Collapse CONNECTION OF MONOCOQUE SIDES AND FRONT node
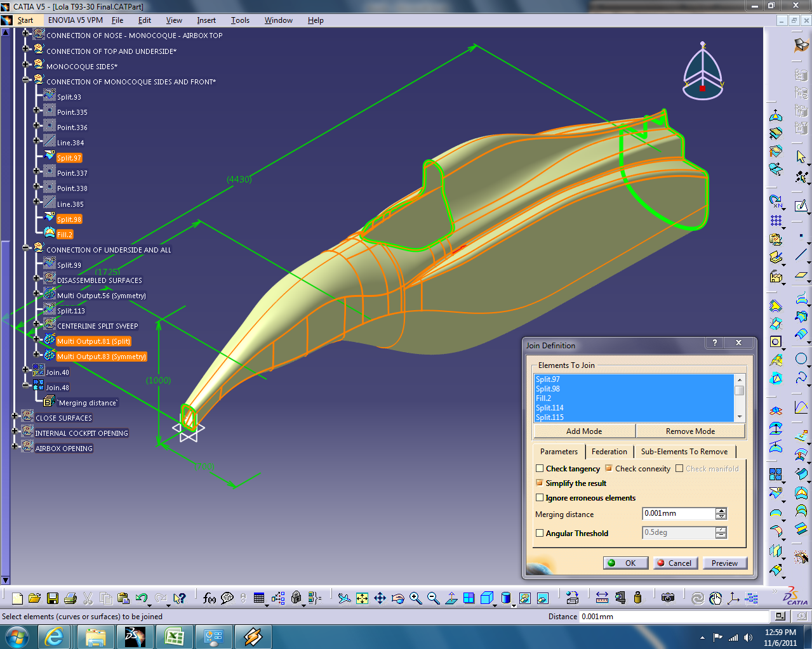Viewport: 812px width, 649px height. (x=25, y=79)
